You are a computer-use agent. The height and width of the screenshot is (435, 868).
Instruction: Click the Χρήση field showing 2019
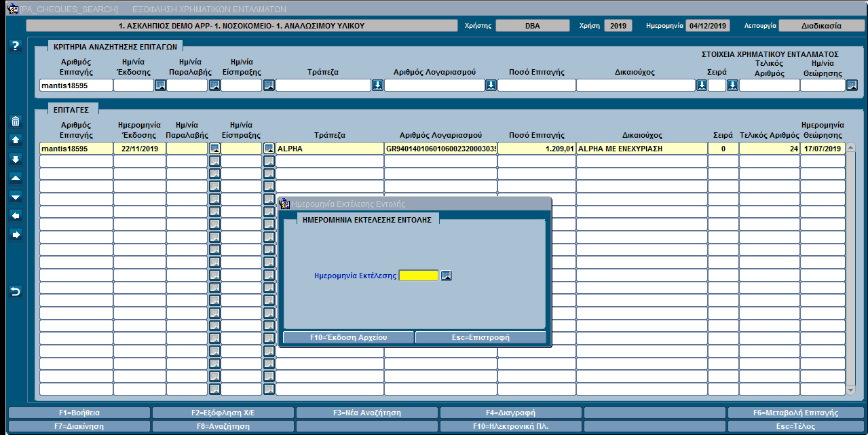tap(618, 26)
